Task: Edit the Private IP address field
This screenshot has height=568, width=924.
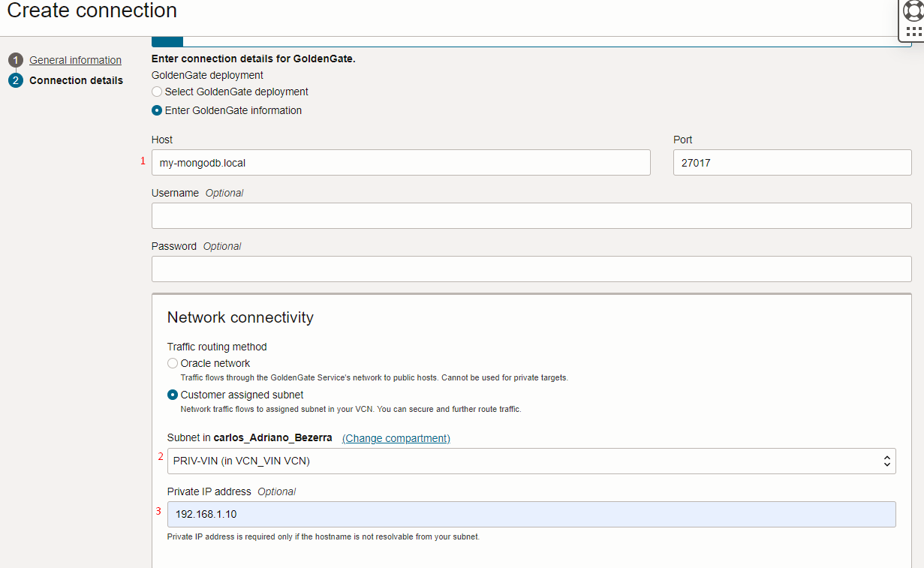Action: click(531, 514)
